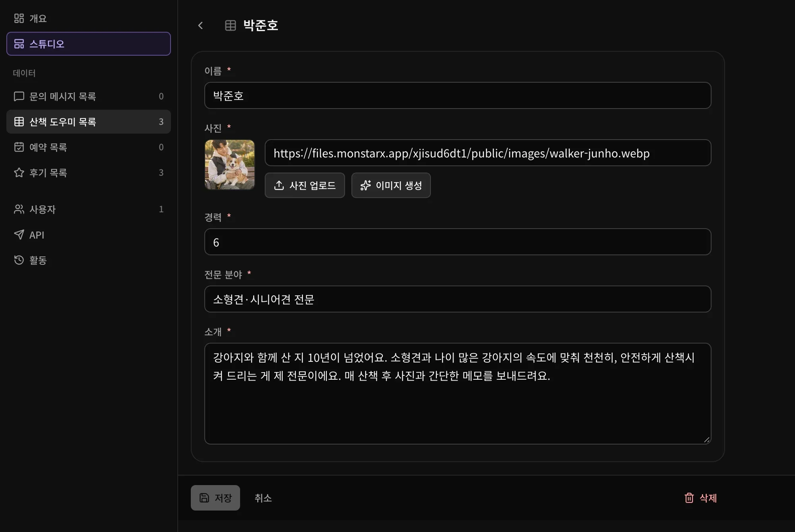Click the people icon beside 사용자
Image resolution: width=795 pixels, height=532 pixels.
click(x=19, y=209)
